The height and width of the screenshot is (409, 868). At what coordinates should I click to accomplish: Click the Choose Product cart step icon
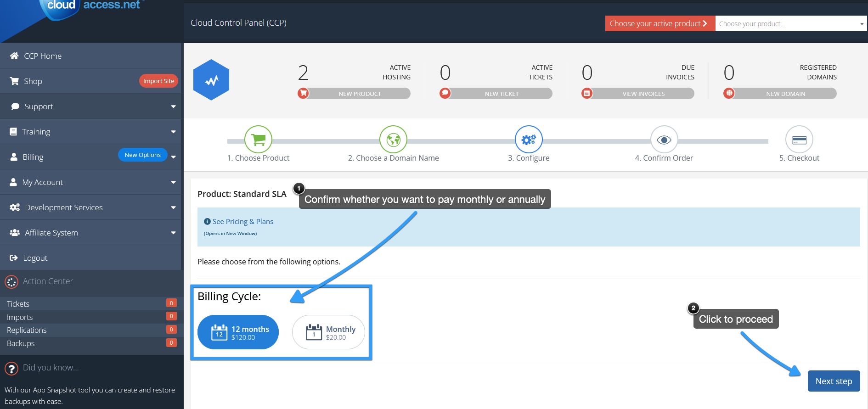coord(258,139)
